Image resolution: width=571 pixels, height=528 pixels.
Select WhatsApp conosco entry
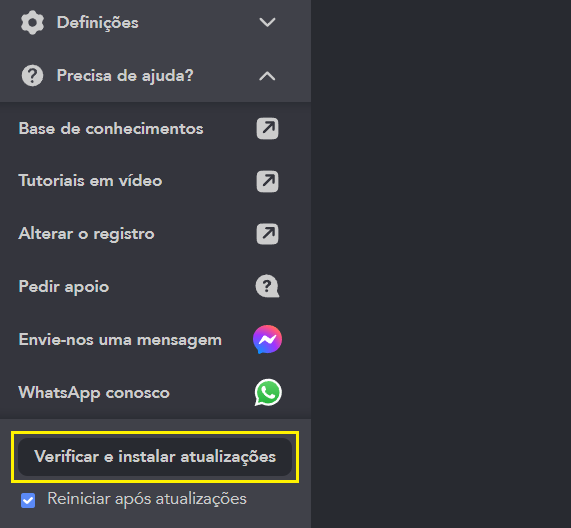(94, 393)
